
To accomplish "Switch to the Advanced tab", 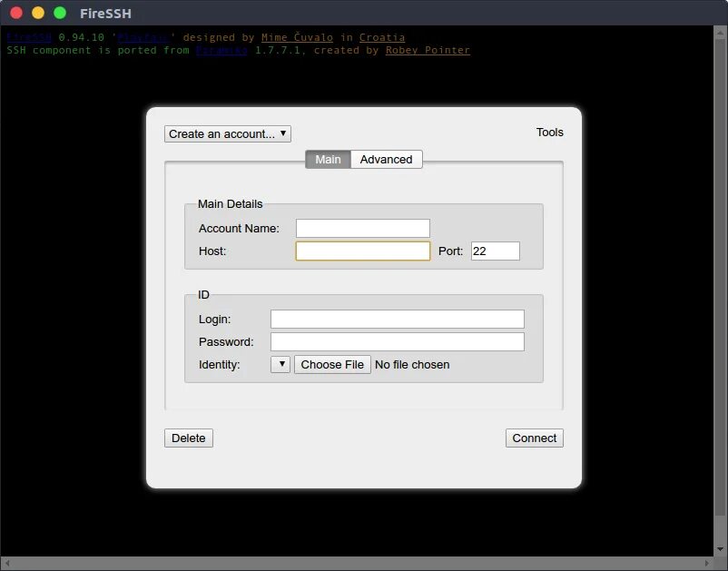I will coord(387,159).
